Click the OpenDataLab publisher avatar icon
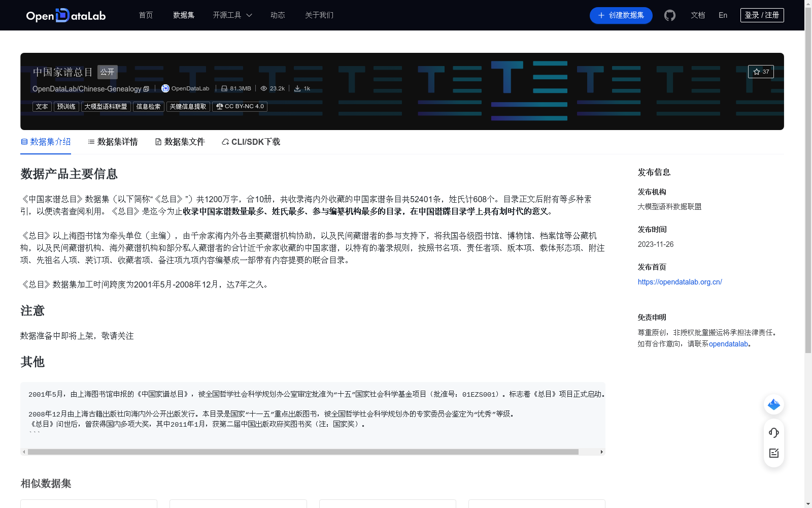Image resolution: width=812 pixels, height=508 pixels. coord(165,88)
